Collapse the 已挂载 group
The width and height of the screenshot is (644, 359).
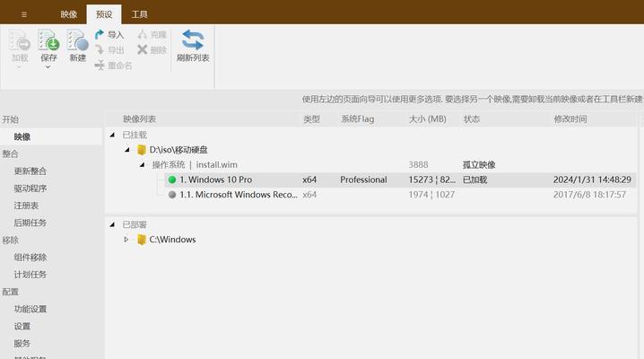click(x=112, y=135)
